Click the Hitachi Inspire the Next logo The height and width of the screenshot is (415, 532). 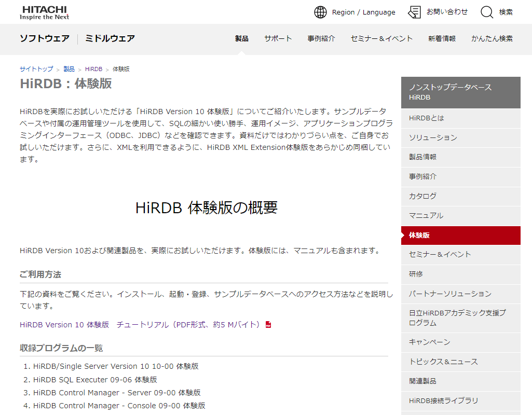pos(45,13)
